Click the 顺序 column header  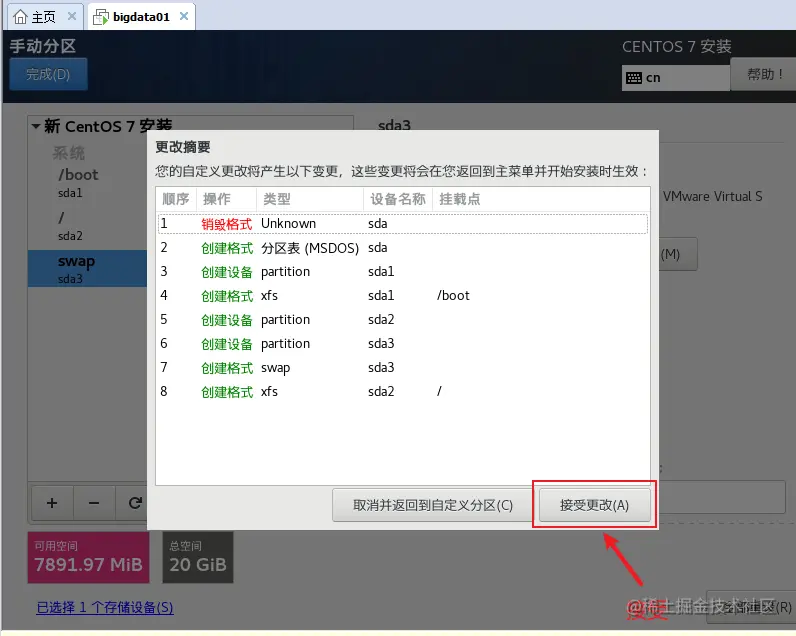(x=176, y=199)
